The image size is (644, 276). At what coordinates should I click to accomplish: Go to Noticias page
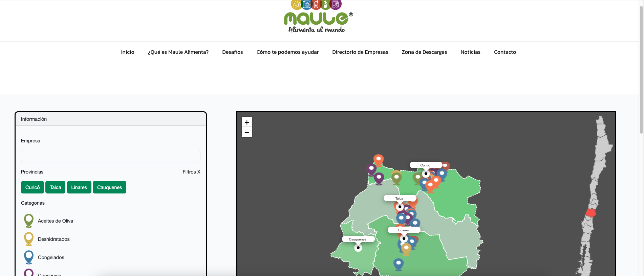(x=470, y=52)
